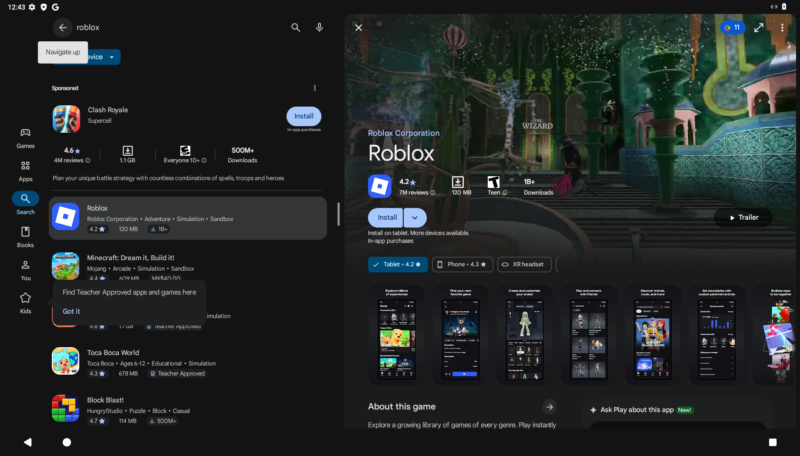The width and height of the screenshot is (800, 456).
Task: Open the Block Blast! result
Action: 188,409
